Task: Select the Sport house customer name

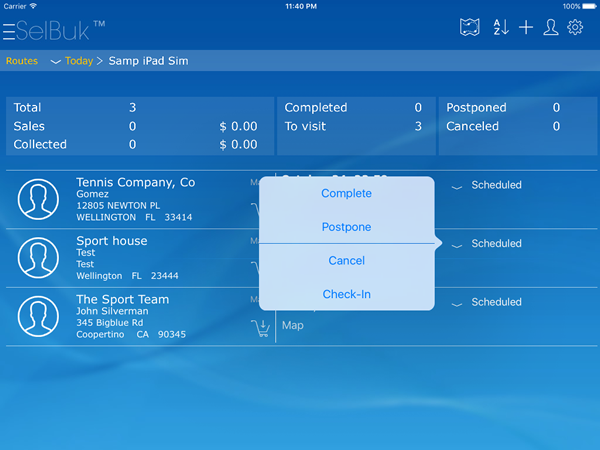Action: pyautogui.click(x=112, y=241)
